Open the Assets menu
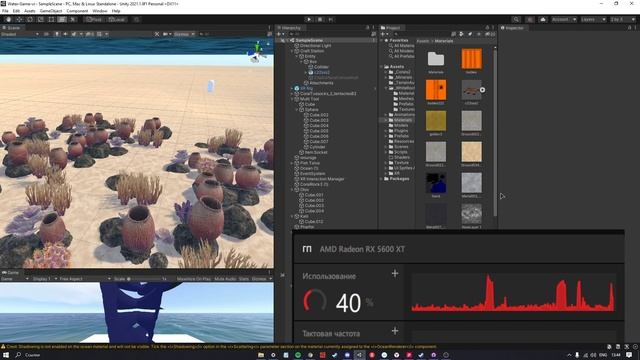Image resolution: width=640 pixels, height=360 pixels. click(x=30, y=11)
